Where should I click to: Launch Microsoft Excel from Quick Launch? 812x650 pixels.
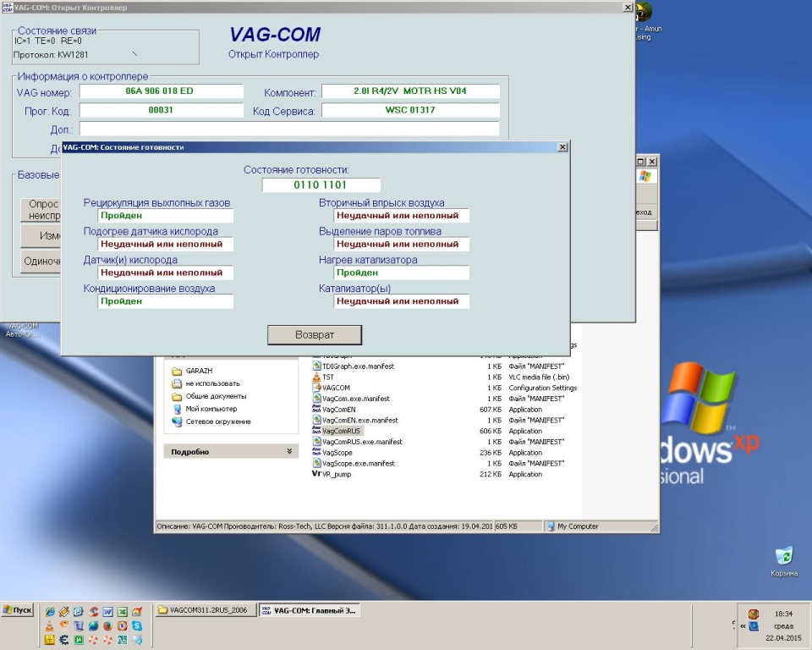(122, 612)
